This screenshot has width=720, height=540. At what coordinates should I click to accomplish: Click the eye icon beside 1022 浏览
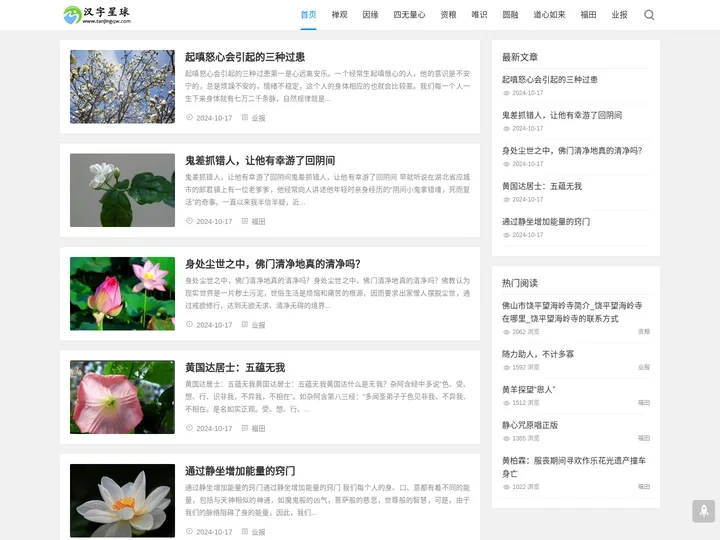click(506, 487)
